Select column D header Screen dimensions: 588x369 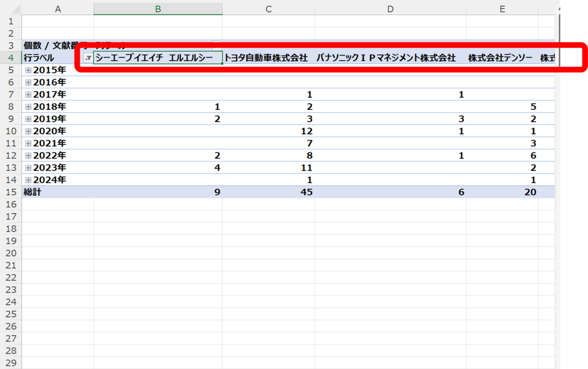(x=390, y=9)
